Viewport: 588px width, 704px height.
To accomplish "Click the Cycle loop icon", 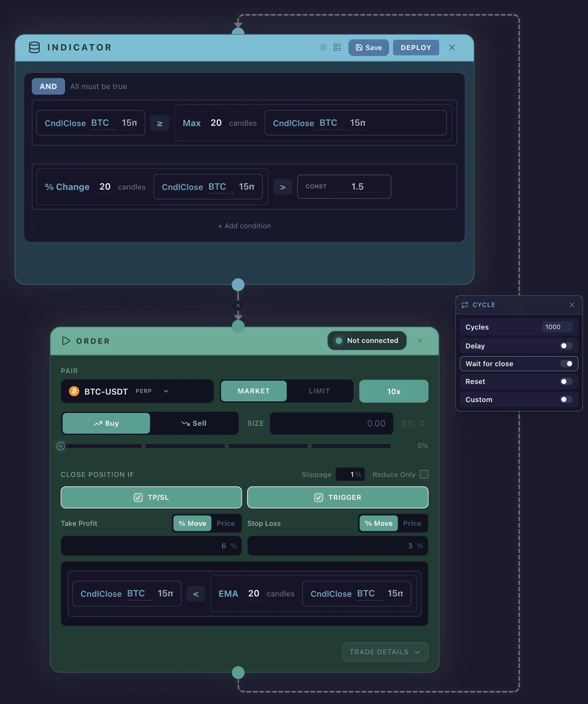I will pos(465,305).
